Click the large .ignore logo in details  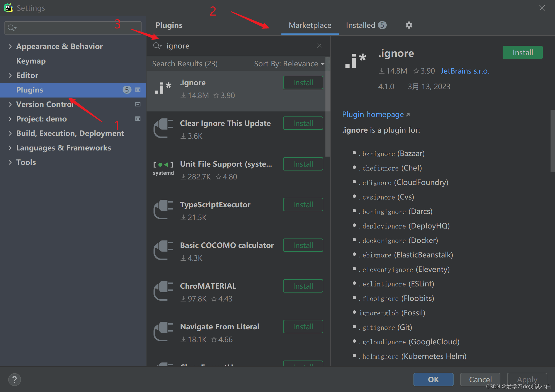[356, 61]
